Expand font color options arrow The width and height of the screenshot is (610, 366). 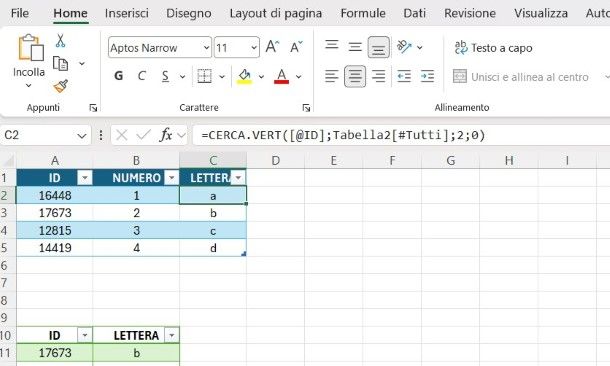click(x=298, y=77)
